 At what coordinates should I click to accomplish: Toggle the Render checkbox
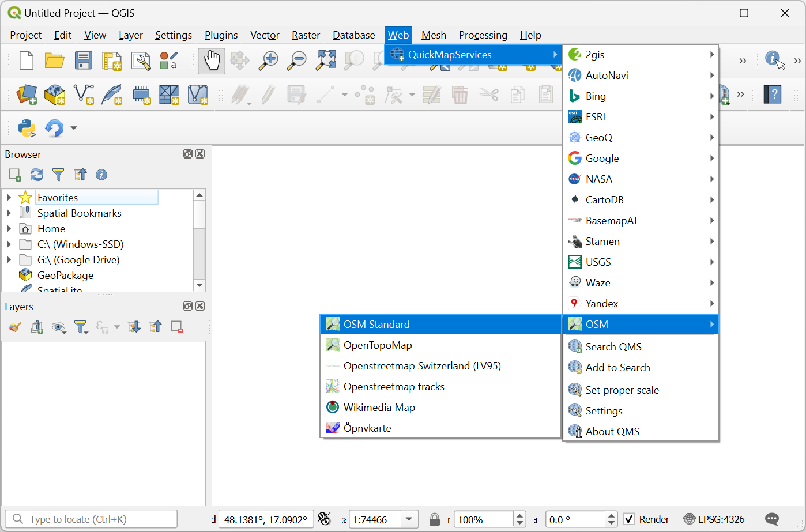[x=630, y=519]
